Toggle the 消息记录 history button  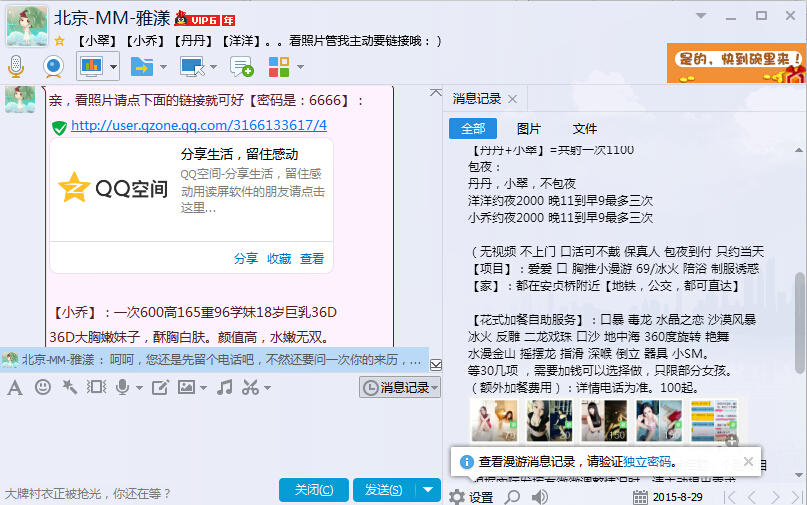tap(399, 387)
